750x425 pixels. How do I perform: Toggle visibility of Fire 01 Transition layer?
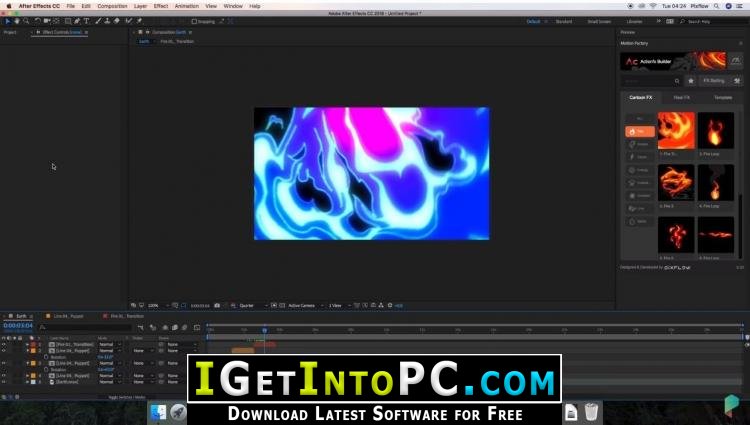point(4,344)
